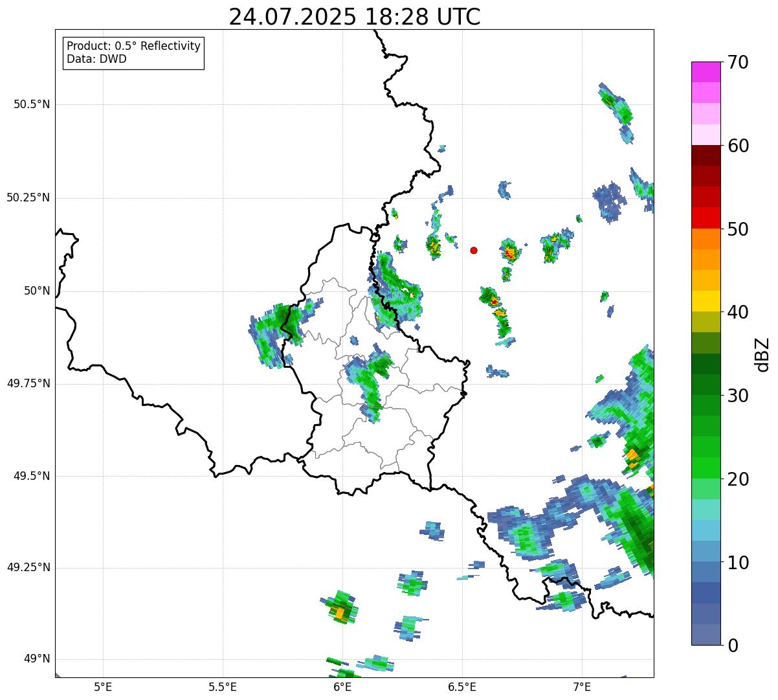Image resolution: width=778 pixels, height=700 pixels.
Task: Click the 6°E longitude label
Action: coord(342,686)
